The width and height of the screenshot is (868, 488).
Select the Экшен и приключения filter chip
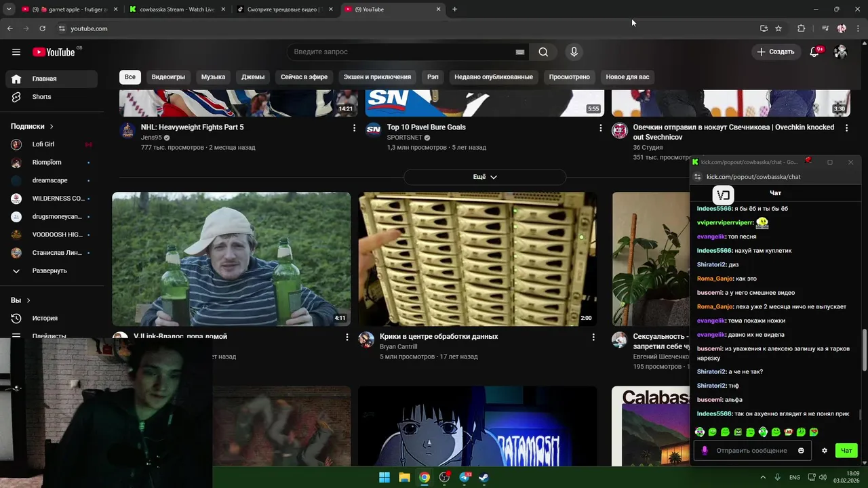tap(377, 77)
